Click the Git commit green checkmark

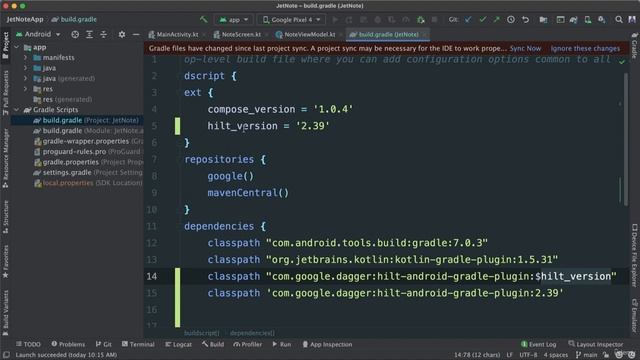482,20
